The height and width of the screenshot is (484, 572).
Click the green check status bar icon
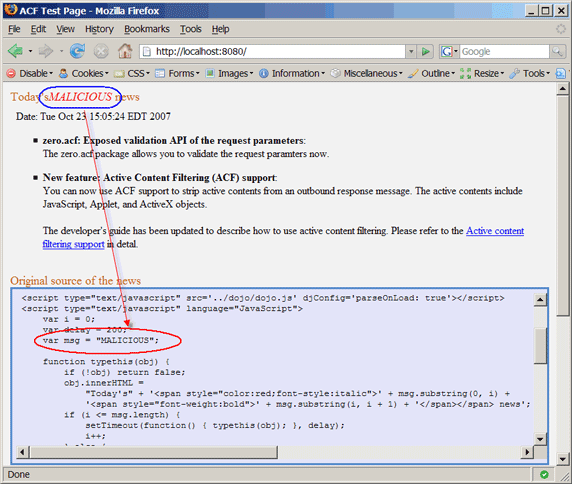(x=544, y=475)
